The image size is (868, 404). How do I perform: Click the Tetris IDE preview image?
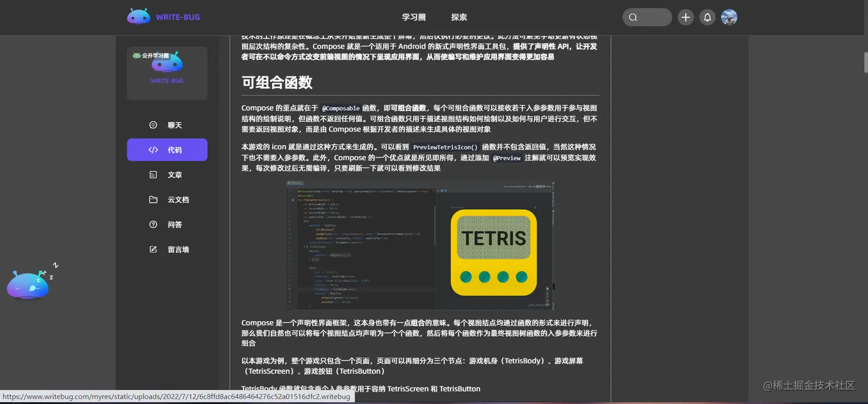point(420,245)
